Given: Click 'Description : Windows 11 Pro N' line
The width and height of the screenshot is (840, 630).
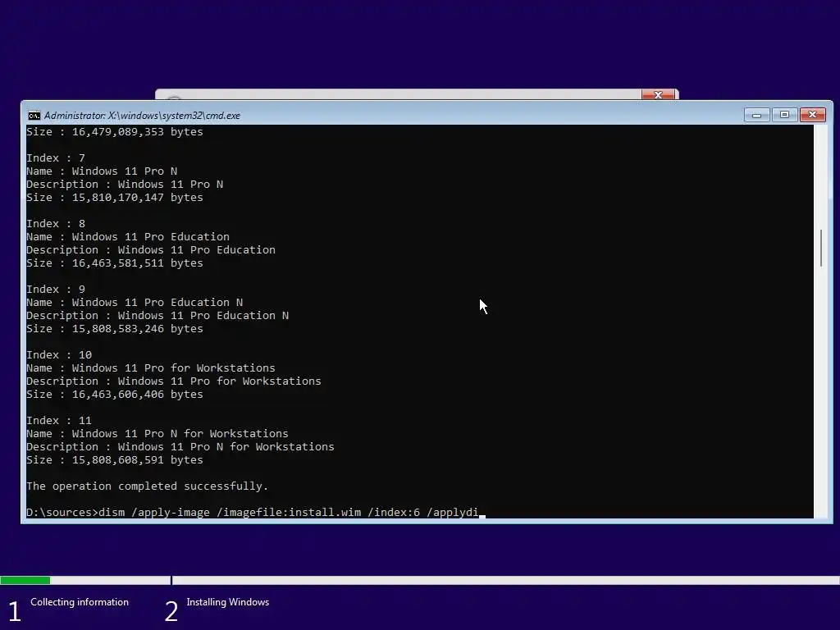Looking at the screenshot, I should pos(125,185).
